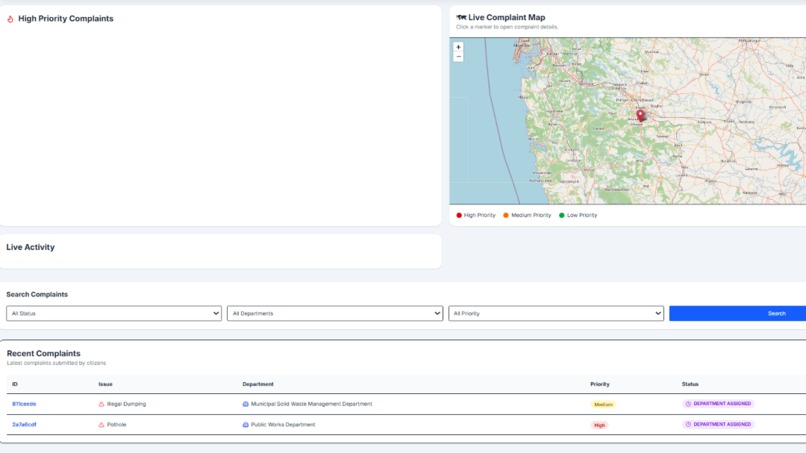Click the orange Medium Priority legend dot
Image resolution: width=806 pixels, height=453 pixels.
coord(506,215)
